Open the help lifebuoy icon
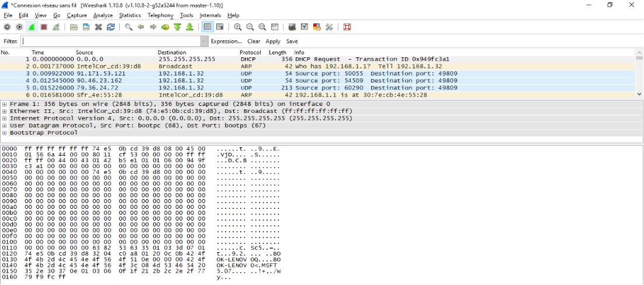This screenshot has width=644, height=285. (x=347, y=27)
